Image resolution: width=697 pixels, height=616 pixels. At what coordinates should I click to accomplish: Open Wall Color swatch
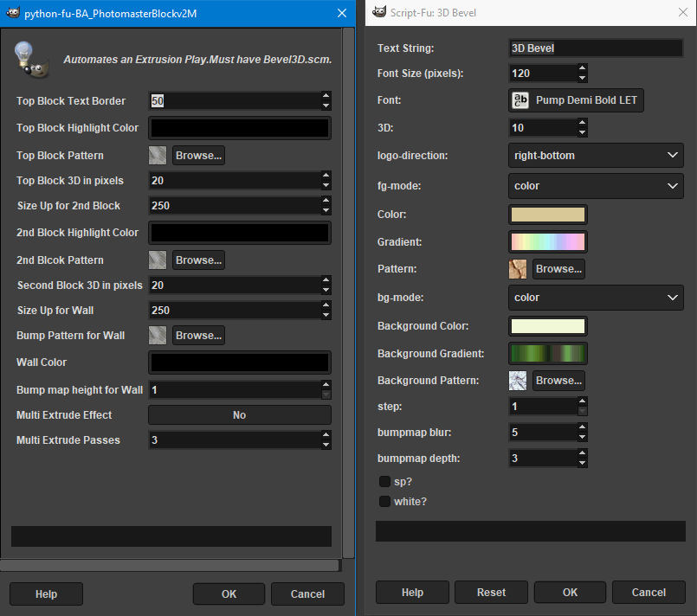240,363
